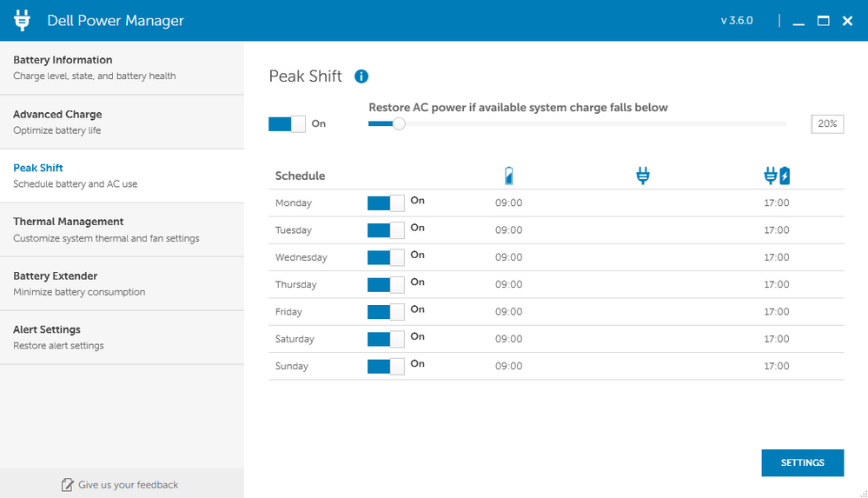Toggle Thursday schedule switch

click(x=386, y=284)
